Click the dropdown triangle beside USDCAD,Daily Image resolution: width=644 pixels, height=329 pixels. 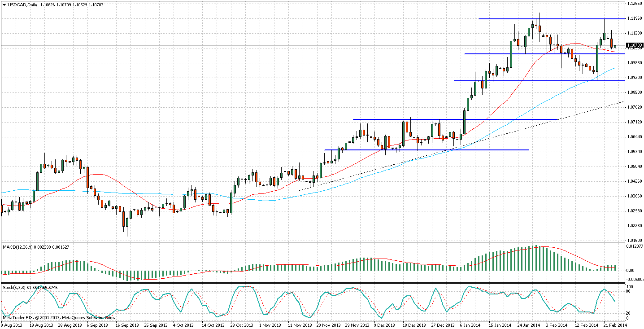[x=4, y=4]
